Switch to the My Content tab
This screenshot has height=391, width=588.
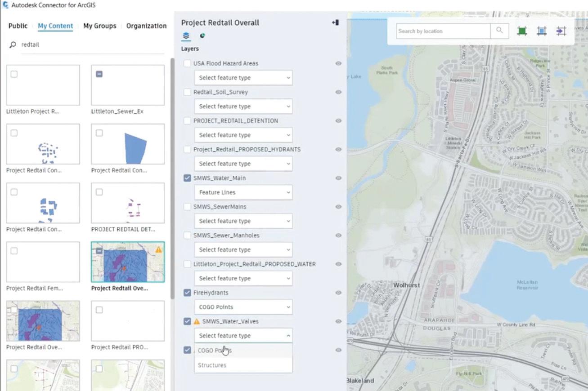pos(55,26)
